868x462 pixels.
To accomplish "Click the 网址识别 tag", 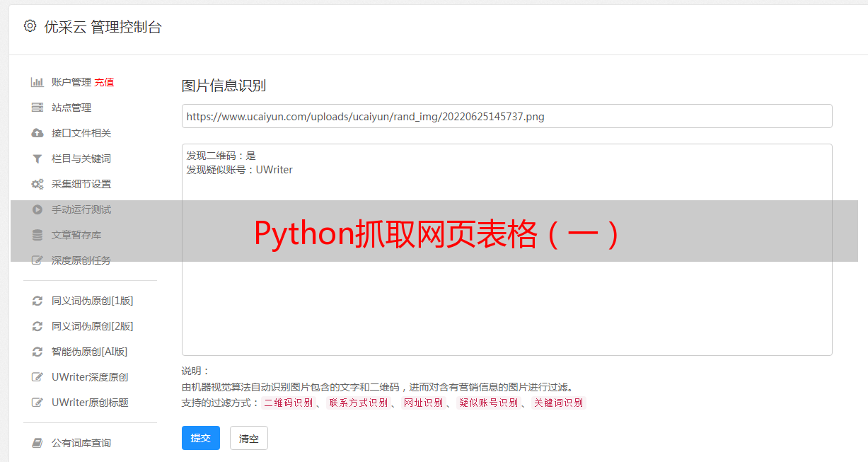I will coord(423,403).
